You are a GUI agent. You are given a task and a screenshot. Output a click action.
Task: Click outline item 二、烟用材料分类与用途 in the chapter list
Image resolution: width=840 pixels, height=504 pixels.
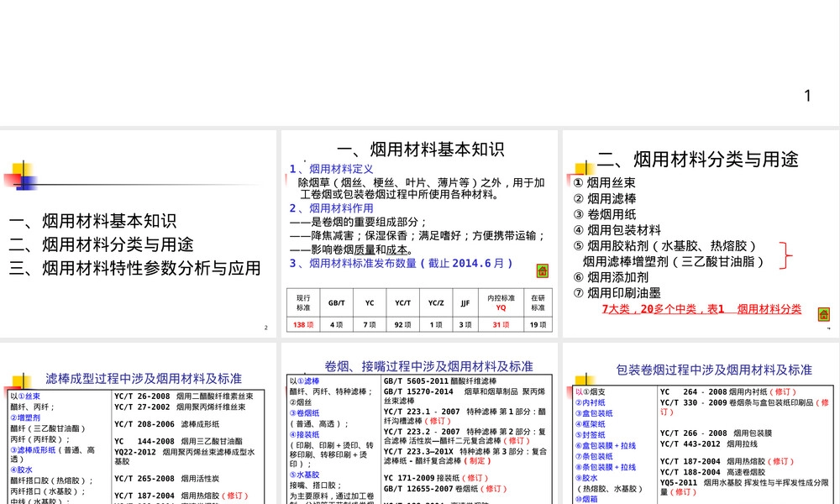[x=102, y=244]
